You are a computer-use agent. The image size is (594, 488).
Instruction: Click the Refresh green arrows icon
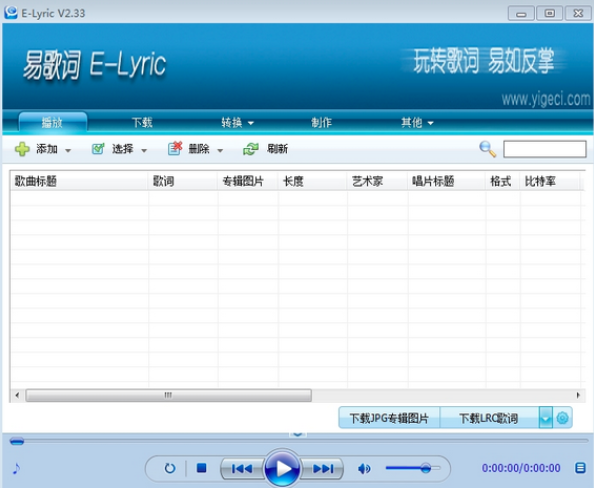(251, 149)
